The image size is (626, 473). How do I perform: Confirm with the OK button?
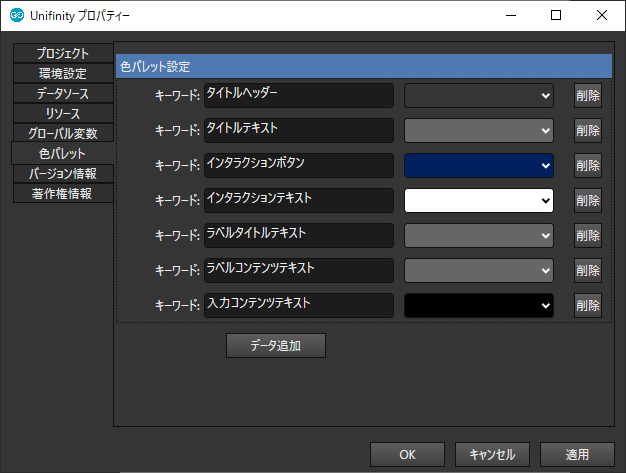(x=407, y=455)
